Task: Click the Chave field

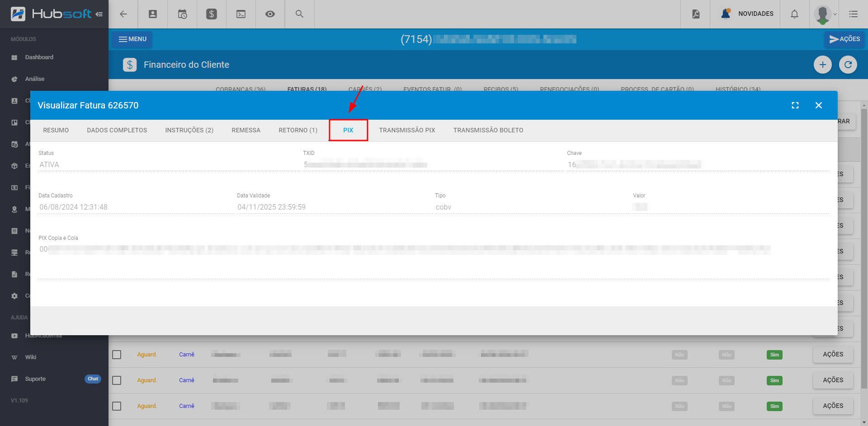Action: tap(698, 165)
